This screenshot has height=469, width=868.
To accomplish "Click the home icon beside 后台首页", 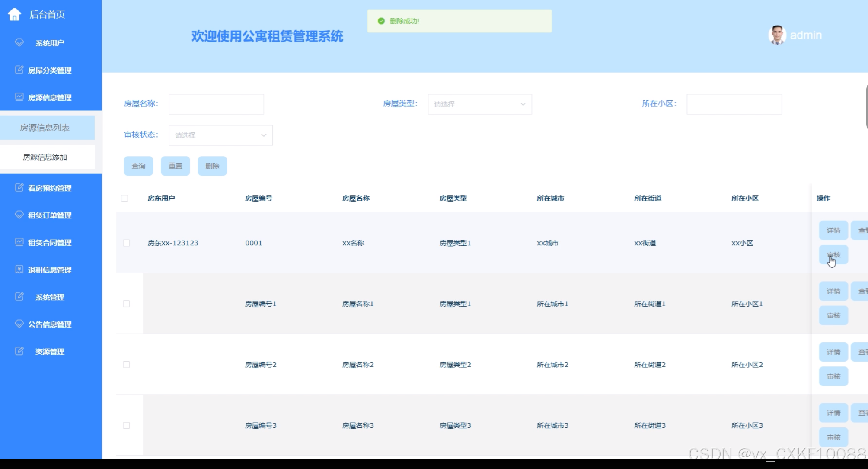I will [x=14, y=14].
